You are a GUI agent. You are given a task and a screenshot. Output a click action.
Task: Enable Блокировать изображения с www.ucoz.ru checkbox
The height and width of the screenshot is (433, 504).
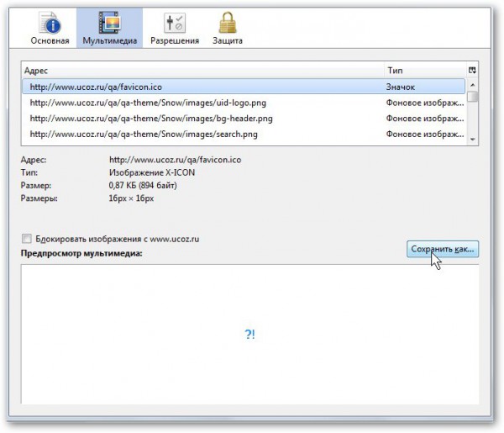tap(28, 239)
